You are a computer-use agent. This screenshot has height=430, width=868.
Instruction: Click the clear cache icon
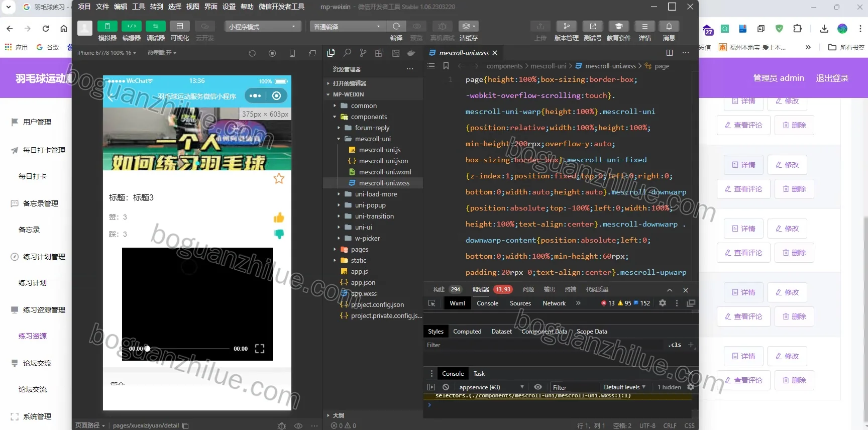(x=468, y=26)
